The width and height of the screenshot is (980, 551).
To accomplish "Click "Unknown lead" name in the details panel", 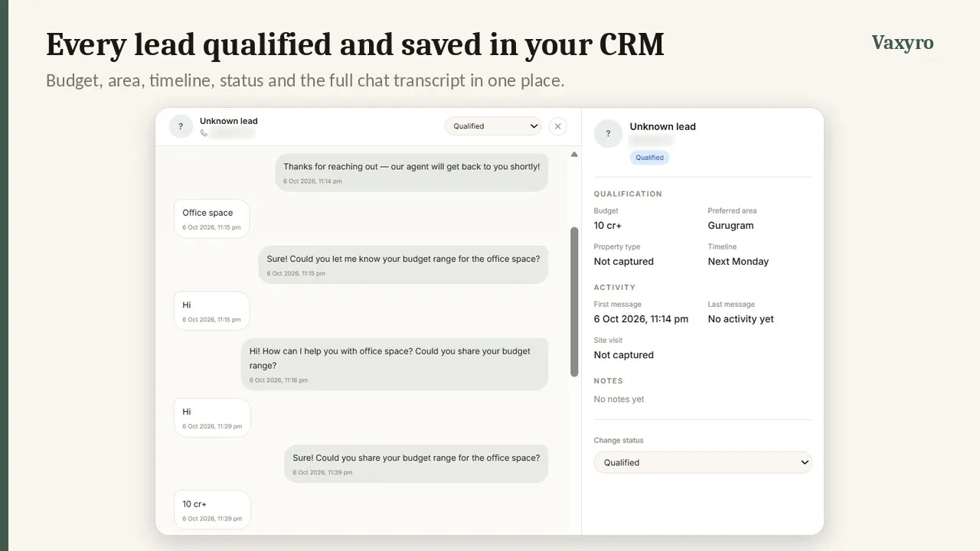I will tap(663, 127).
